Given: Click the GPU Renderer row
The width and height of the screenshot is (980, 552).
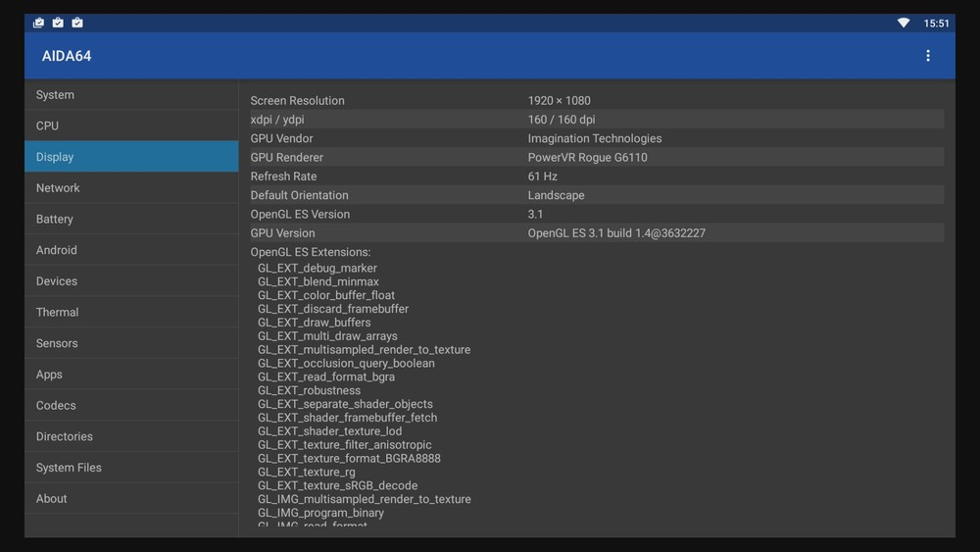Looking at the screenshot, I should point(596,157).
